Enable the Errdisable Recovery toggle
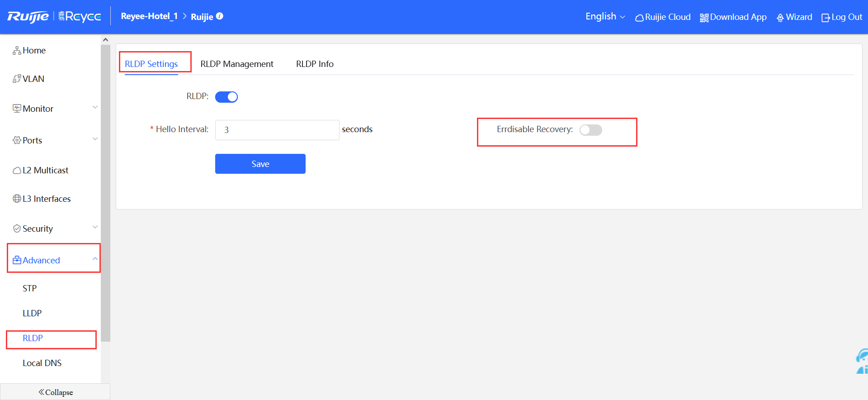This screenshot has width=868, height=400. click(x=590, y=130)
